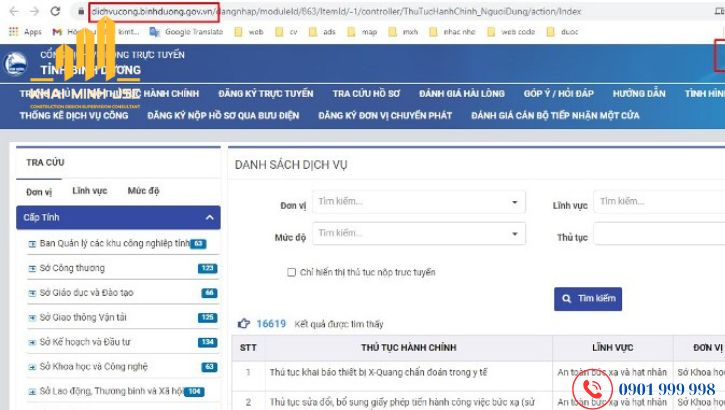Image resolution: width=725 pixels, height=410 pixels.
Task: Open 'Thủ tục khai báo thiết bị X-Quang' row
Action: [x=379, y=373]
